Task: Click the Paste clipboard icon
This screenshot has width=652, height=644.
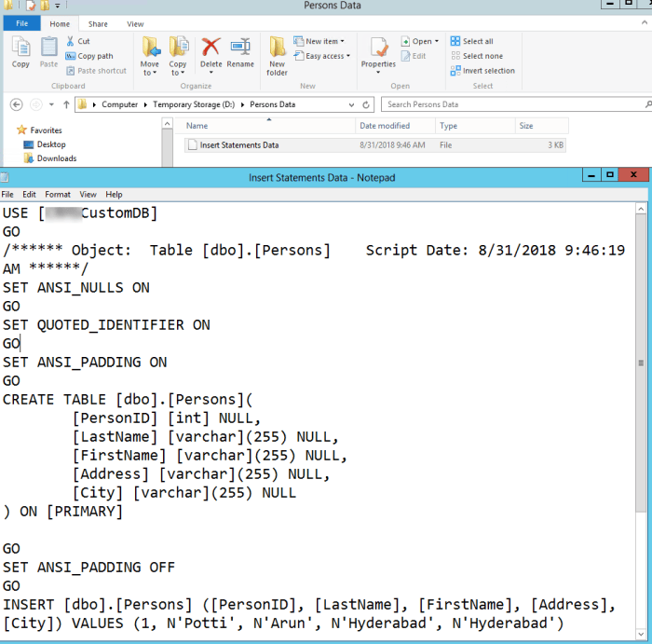Action: click(48, 47)
